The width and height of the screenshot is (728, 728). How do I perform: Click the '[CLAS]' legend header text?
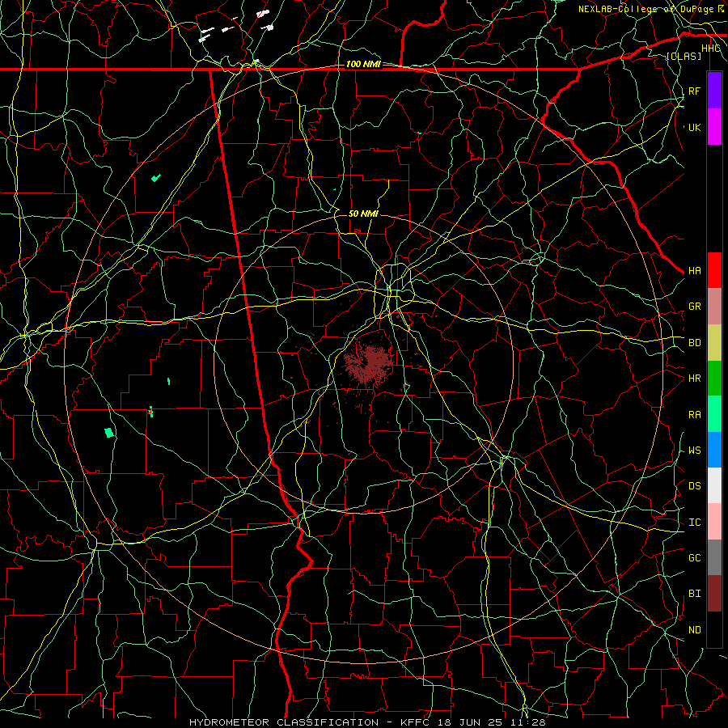[684, 56]
